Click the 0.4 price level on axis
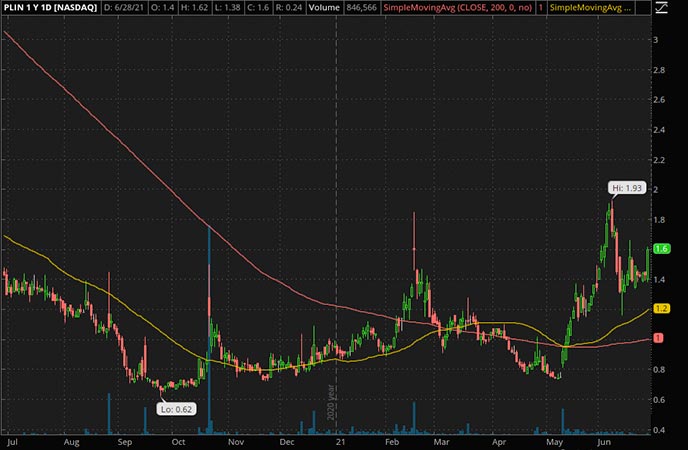Viewport: 688px width, 450px height. click(659, 430)
